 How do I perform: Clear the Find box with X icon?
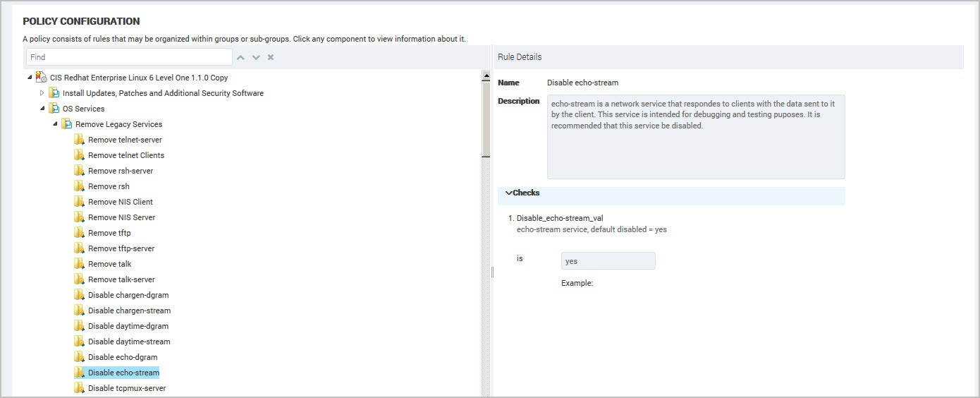pyautogui.click(x=271, y=57)
